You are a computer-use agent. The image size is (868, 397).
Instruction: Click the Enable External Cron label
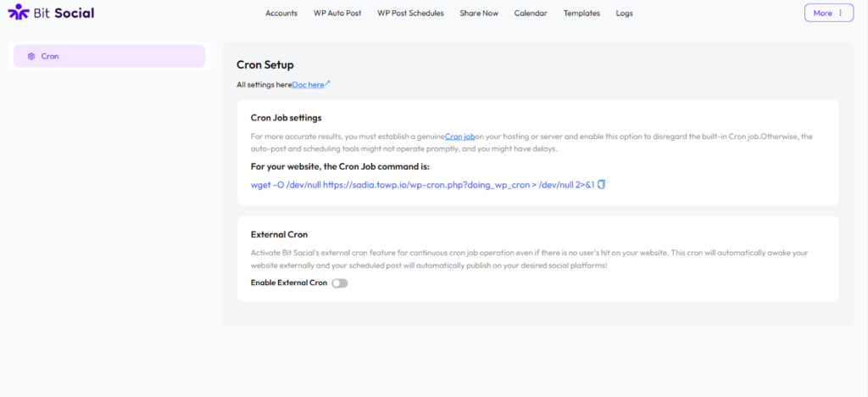click(x=288, y=282)
